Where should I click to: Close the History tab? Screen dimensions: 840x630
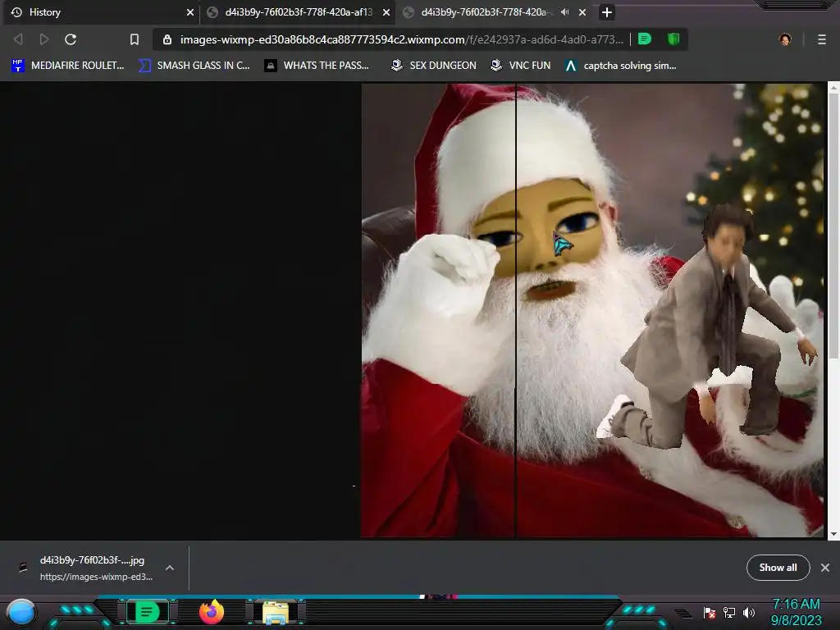pyautogui.click(x=189, y=12)
